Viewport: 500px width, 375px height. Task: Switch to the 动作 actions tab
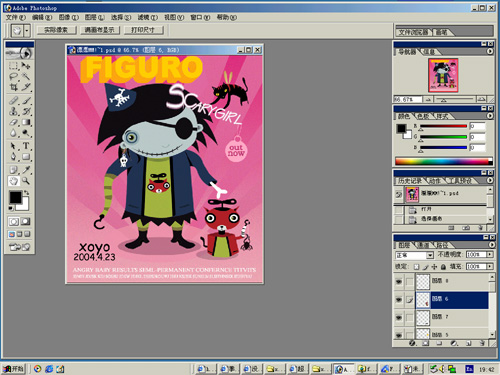(x=434, y=181)
